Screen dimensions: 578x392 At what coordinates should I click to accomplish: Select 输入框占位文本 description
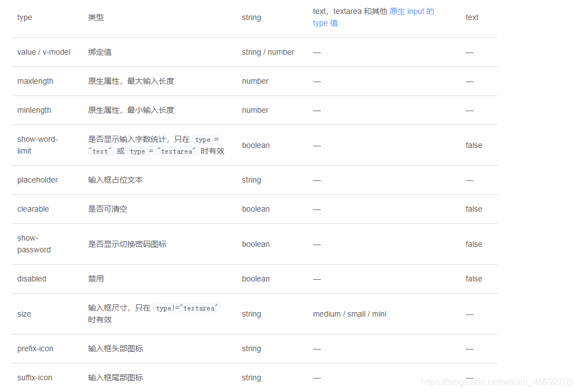[x=116, y=180]
